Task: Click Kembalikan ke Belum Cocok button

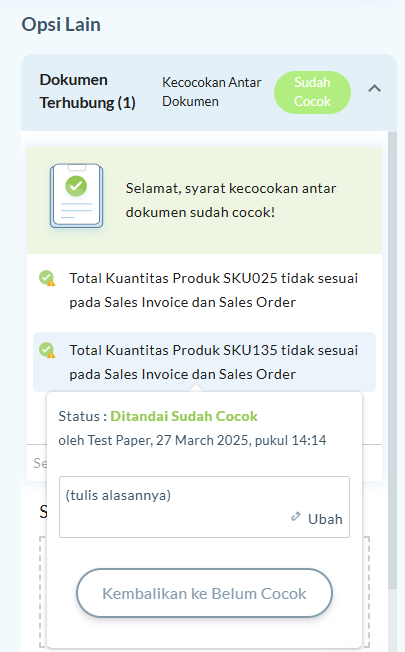Action: (204, 593)
